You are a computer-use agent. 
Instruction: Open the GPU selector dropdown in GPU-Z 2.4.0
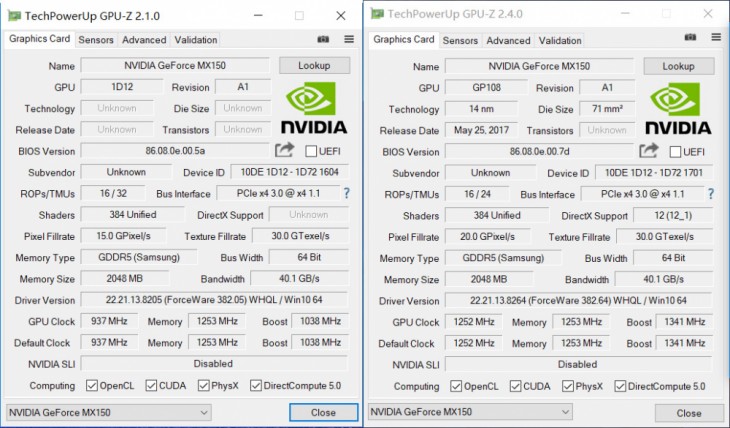[470, 412]
